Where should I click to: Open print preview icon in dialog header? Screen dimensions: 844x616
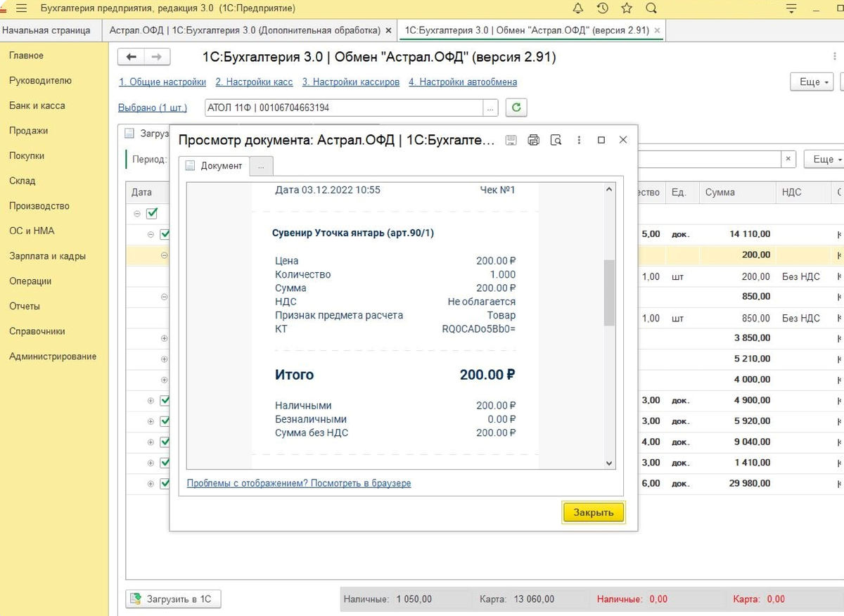[x=556, y=140]
